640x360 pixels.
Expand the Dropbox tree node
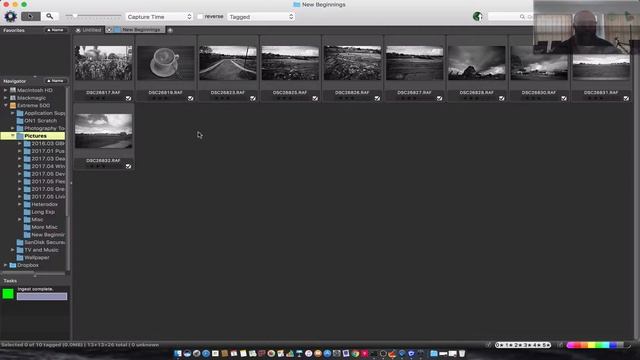[x=5, y=265]
